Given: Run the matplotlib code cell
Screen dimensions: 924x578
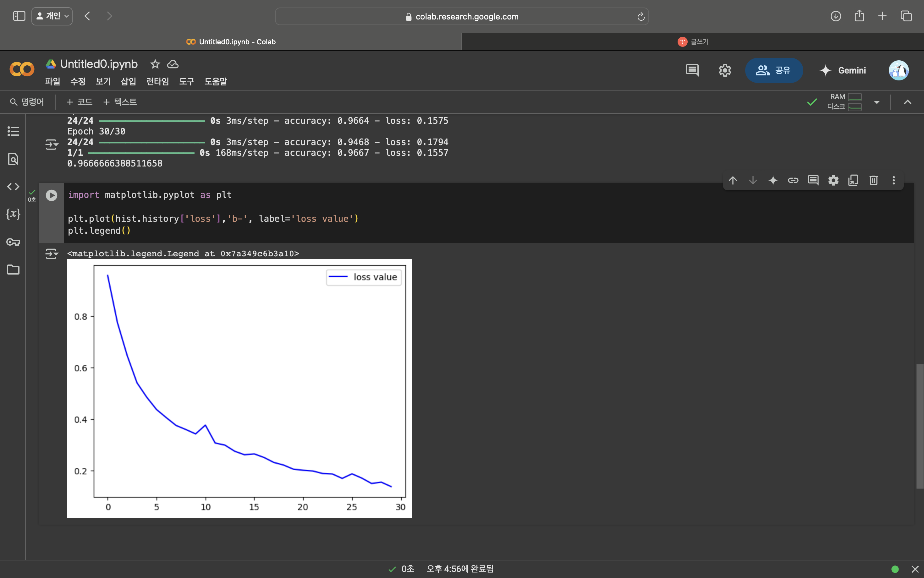Looking at the screenshot, I should [x=52, y=195].
